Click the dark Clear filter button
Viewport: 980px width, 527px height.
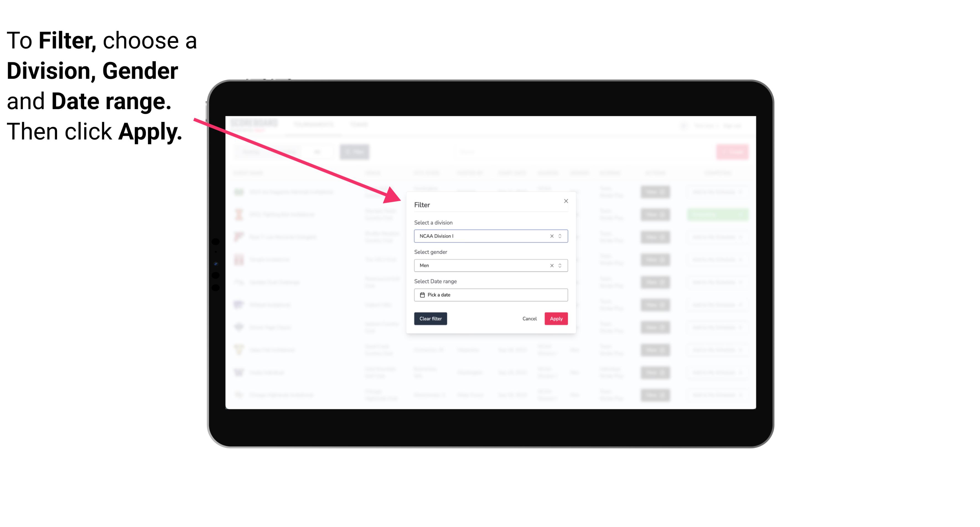point(431,319)
